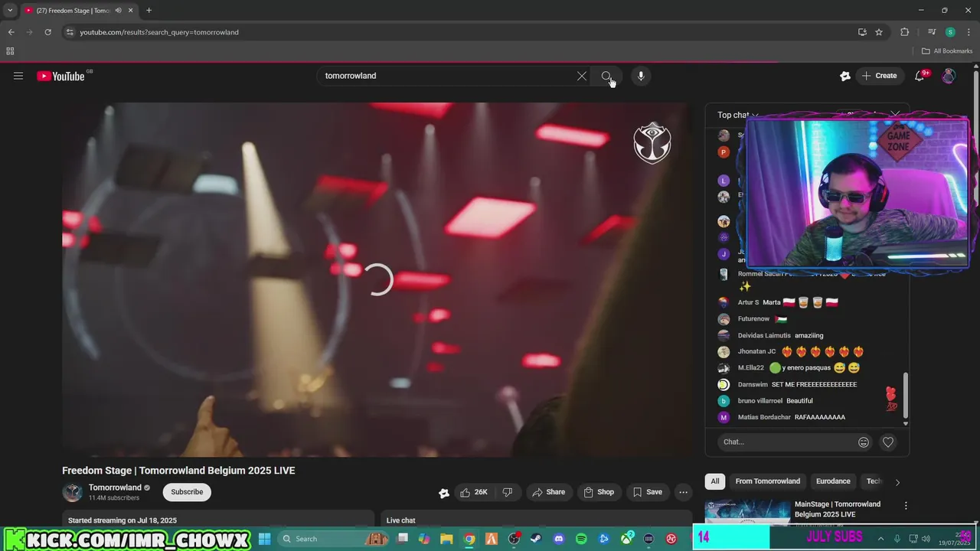Show hidden system tray icons

(x=880, y=539)
